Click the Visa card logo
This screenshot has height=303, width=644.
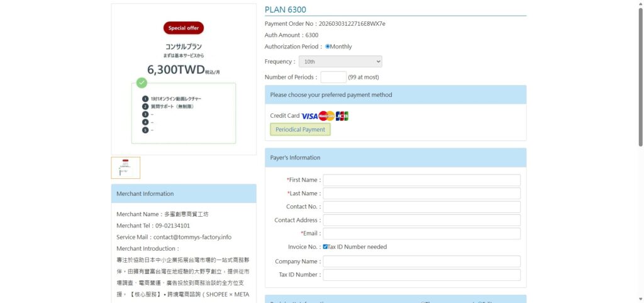pos(309,116)
